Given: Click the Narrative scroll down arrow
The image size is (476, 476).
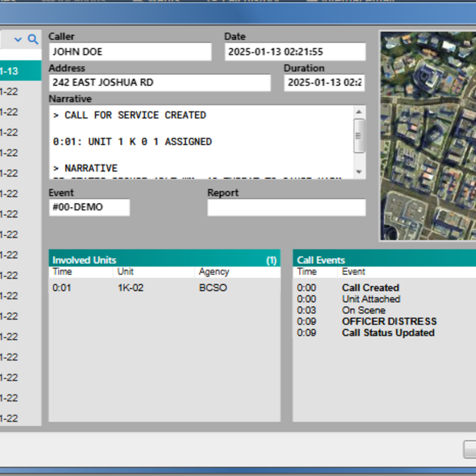Looking at the screenshot, I should pos(359,172).
